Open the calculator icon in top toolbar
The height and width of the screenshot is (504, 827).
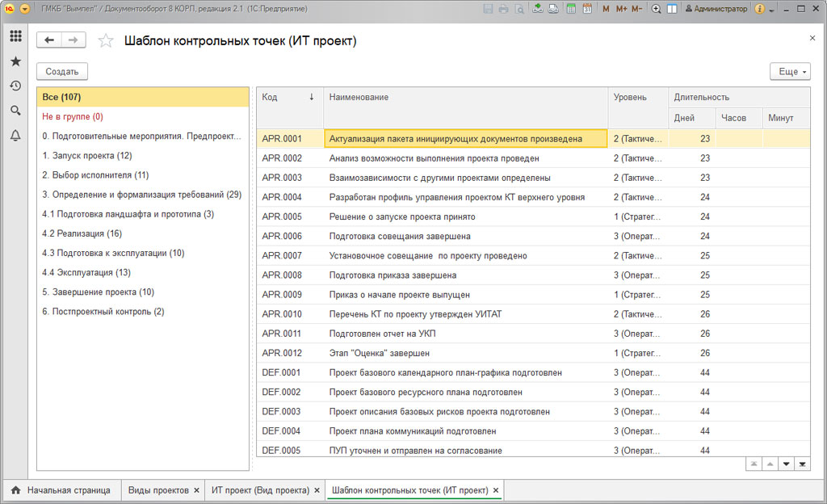[x=571, y=9]
